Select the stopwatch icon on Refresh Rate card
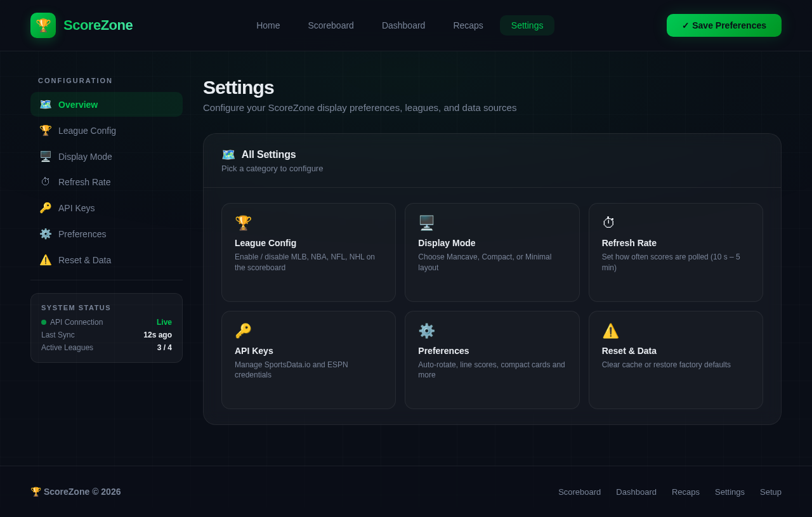The image size is (812, 517). pyautogui.click(x=608, y=223)
